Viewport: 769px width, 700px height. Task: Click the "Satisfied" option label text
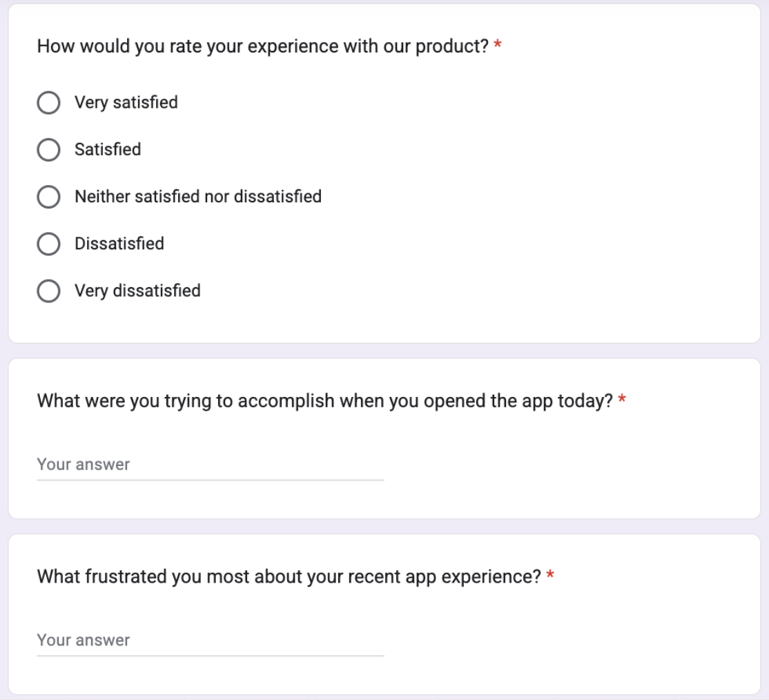(x=108, y=150)
